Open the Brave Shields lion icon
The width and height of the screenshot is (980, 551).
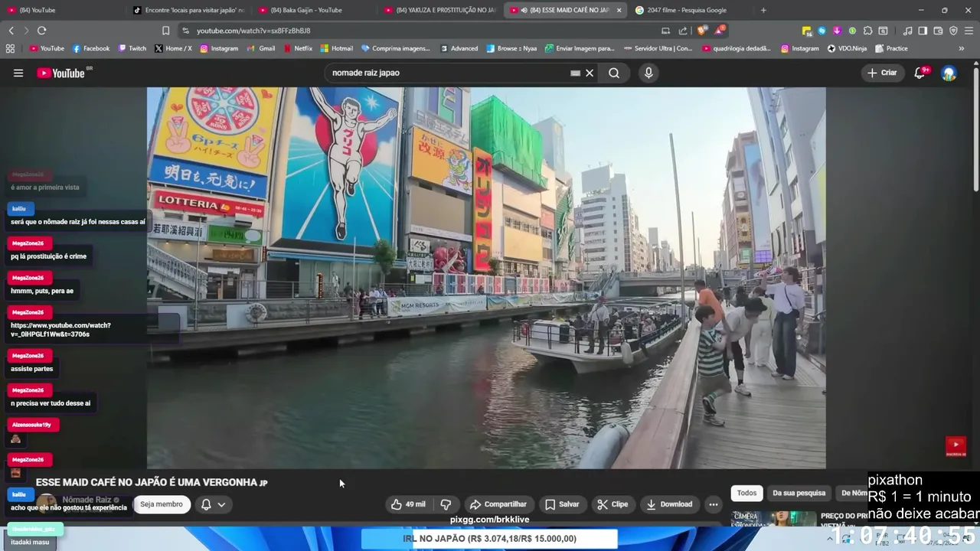pos(702,31)
